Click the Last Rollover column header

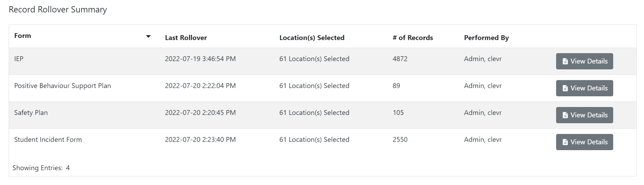(x=186, y=38)
